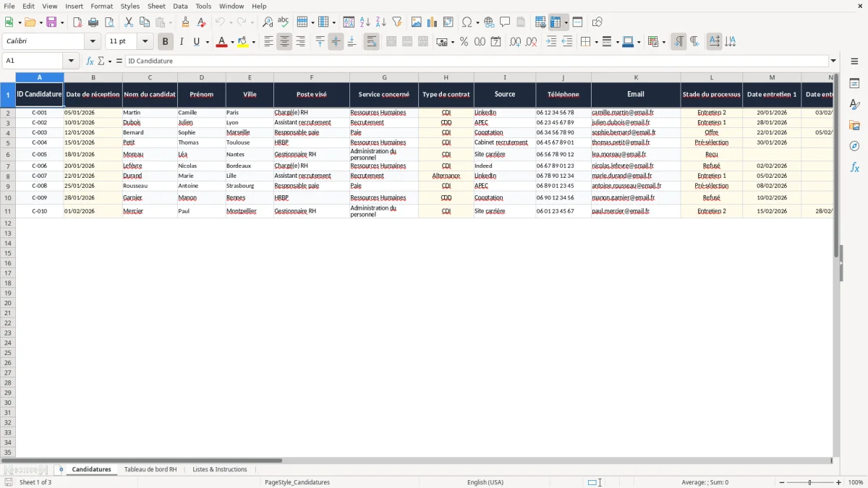Select row 5 header
Screen dimensions: 868x488
[8, 142]
